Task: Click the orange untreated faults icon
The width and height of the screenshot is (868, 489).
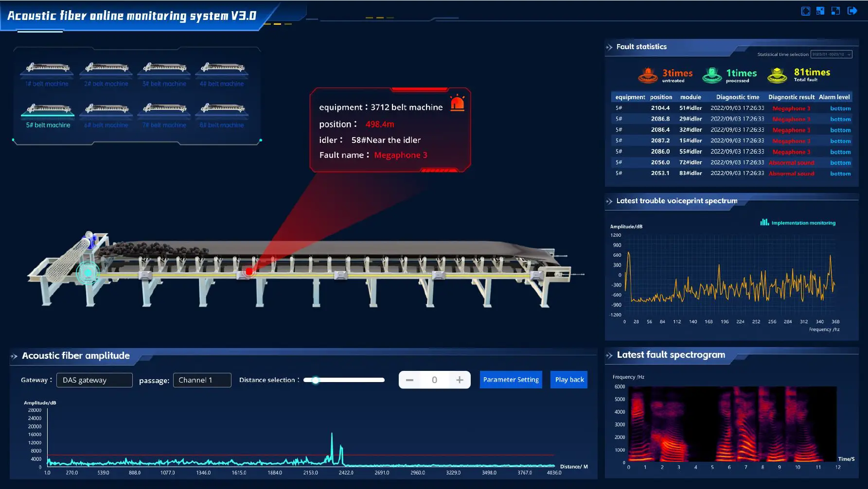Action: tap(648, 75)
